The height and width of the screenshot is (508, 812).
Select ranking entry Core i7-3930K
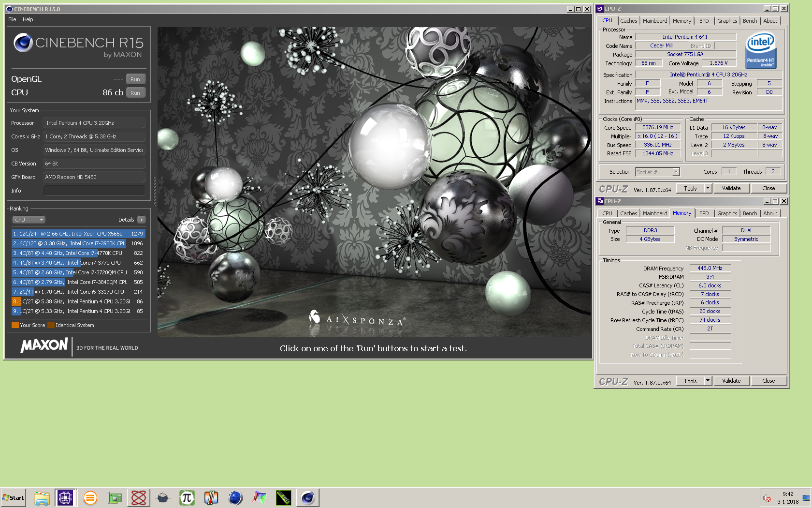coord(78,243)
